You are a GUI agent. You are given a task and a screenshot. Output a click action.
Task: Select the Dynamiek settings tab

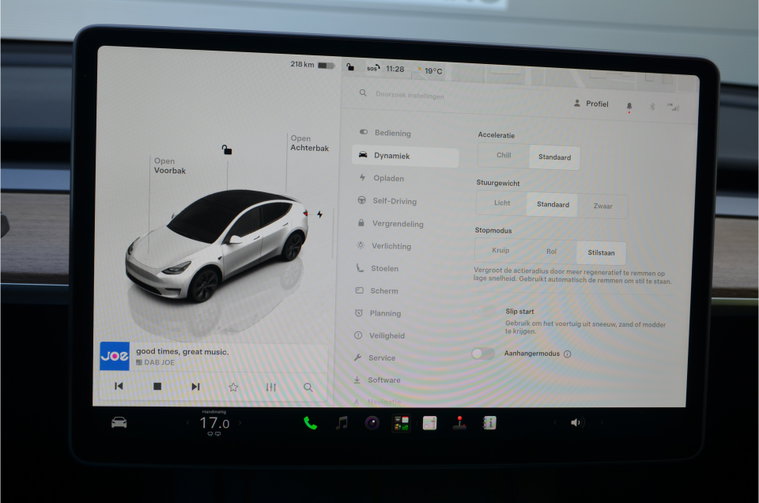tap(406, 156)
